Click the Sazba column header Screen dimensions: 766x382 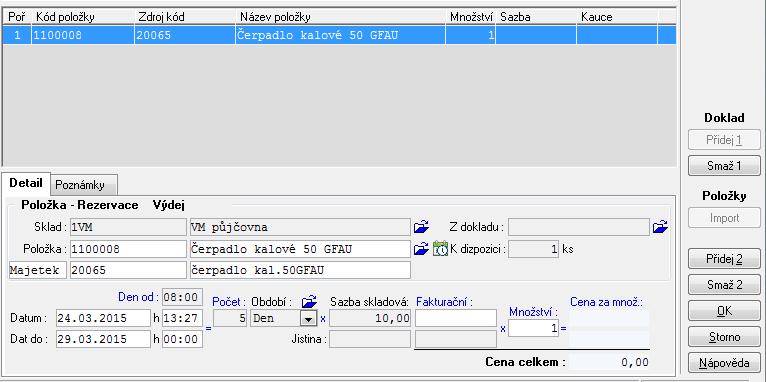coord(536,17)
